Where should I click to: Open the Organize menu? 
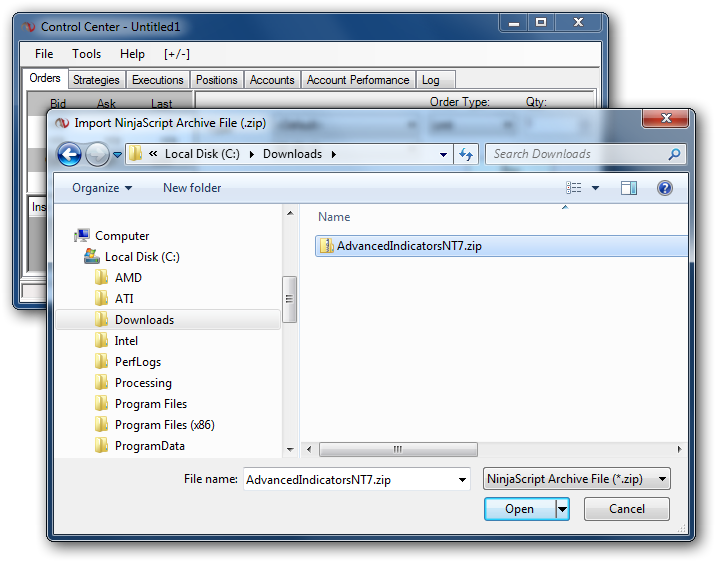tap(102, 188)
